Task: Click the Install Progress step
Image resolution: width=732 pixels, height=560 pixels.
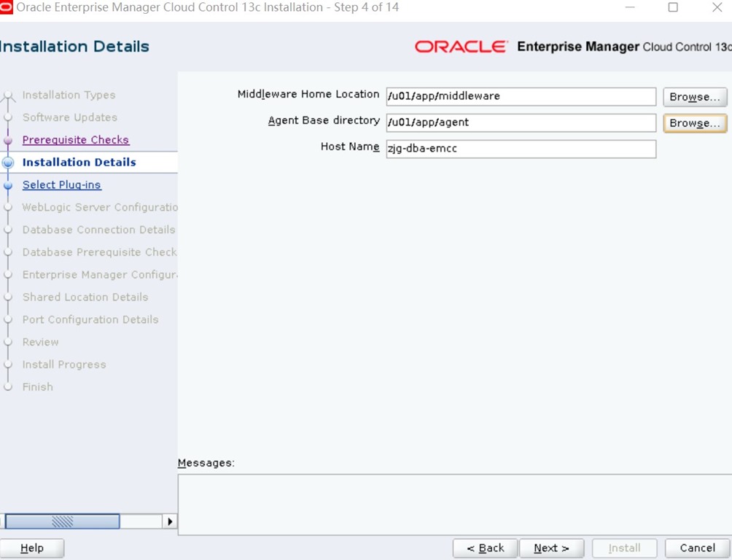Action: pyautogui.click(x=64, y=364)
